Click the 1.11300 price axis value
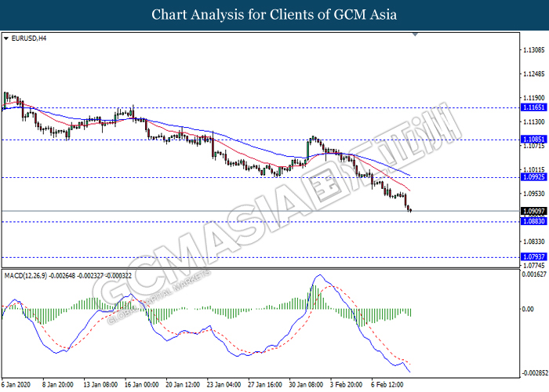549x392 pixels. tap(533, 122)
